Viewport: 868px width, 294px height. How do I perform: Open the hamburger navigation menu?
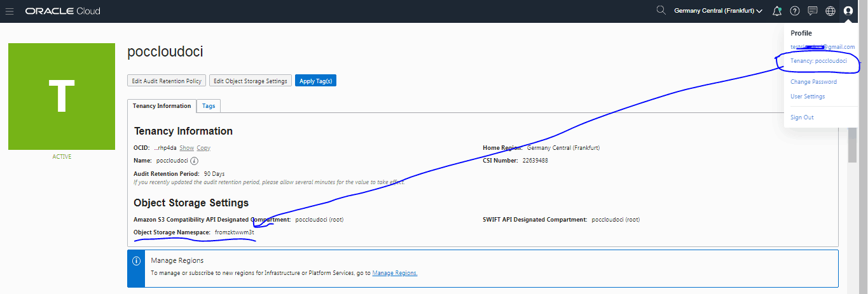pyautogui.click(x=10, y=11)
